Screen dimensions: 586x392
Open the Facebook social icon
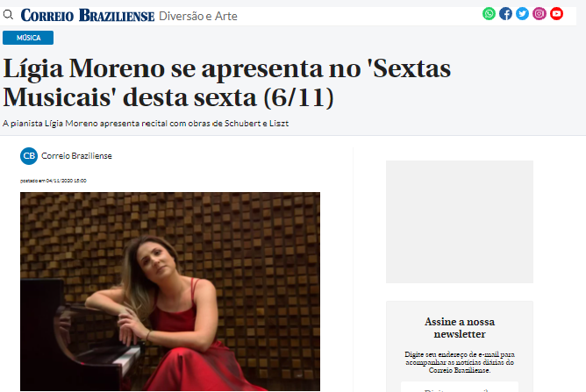[505, 14]
